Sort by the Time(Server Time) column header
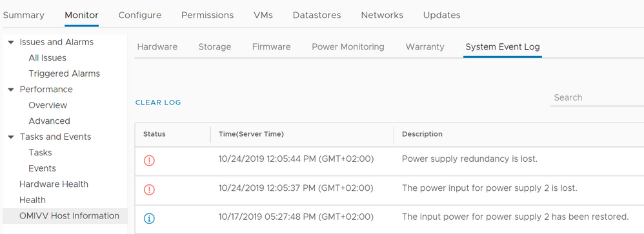 [x=252, y=134]
